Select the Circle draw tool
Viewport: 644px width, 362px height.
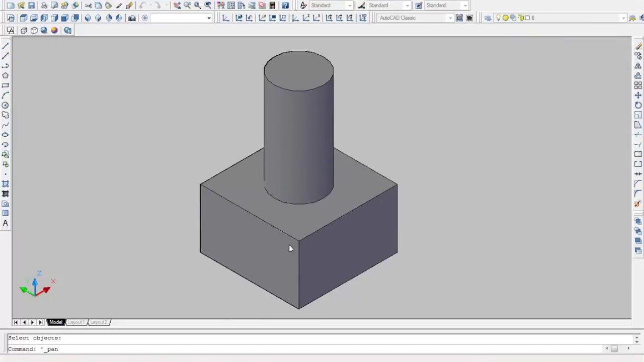point(6,105)
